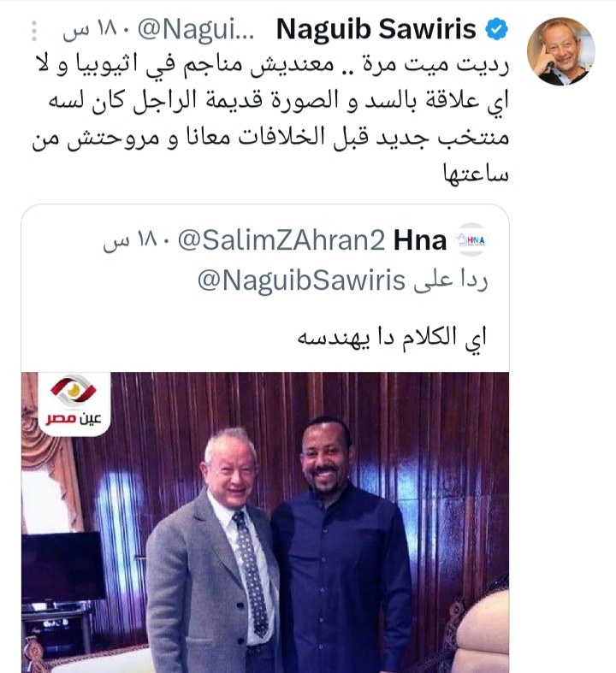The width and height of the screenshot is (616, 673).
Task: Open the Hna account avatar logo
Action: 471,239
